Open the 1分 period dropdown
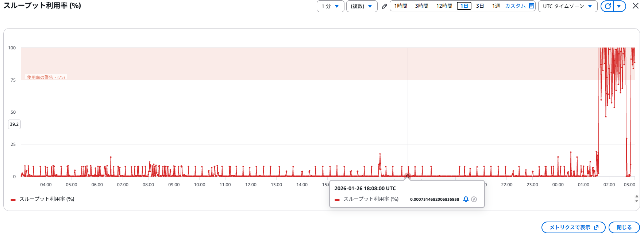Screen dimensions: 644x234 pyautogui.click(x=330, y=6)
